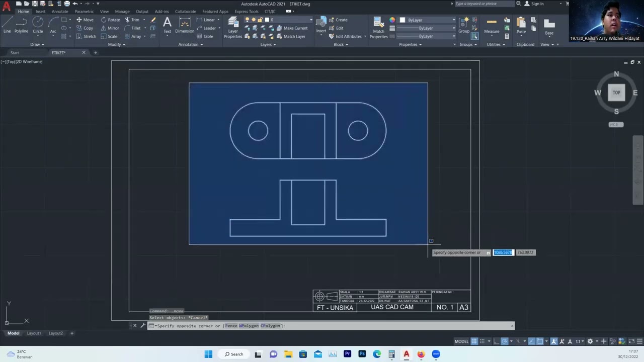This screenshot has width=644, height=362.
Task: Choose the Stretch command
Action: pos(86,36)
